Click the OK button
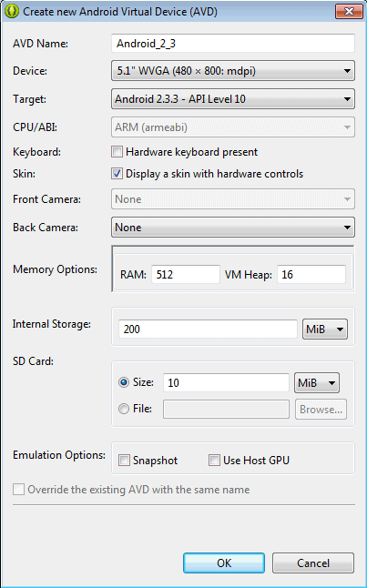 (x=224, y=563)
